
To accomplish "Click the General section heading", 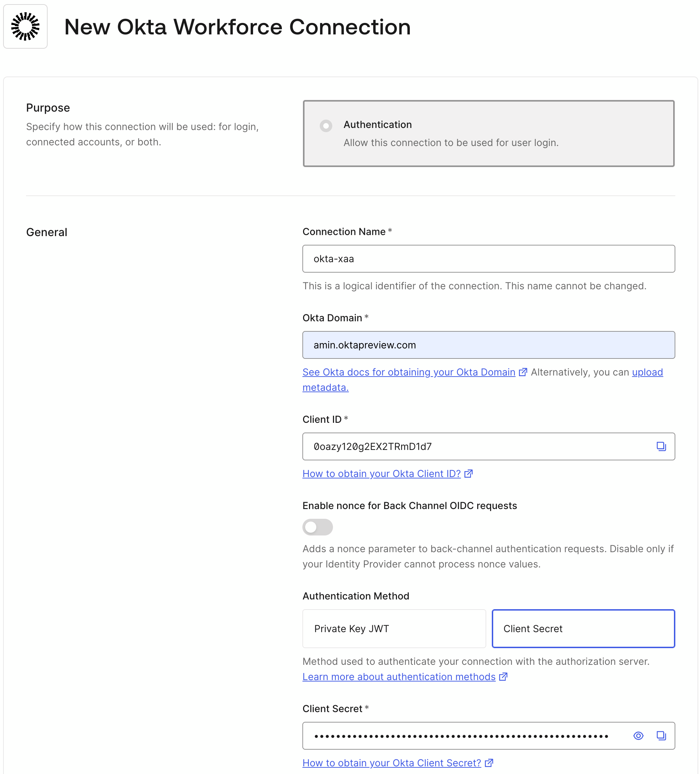I will coord(47,232).
